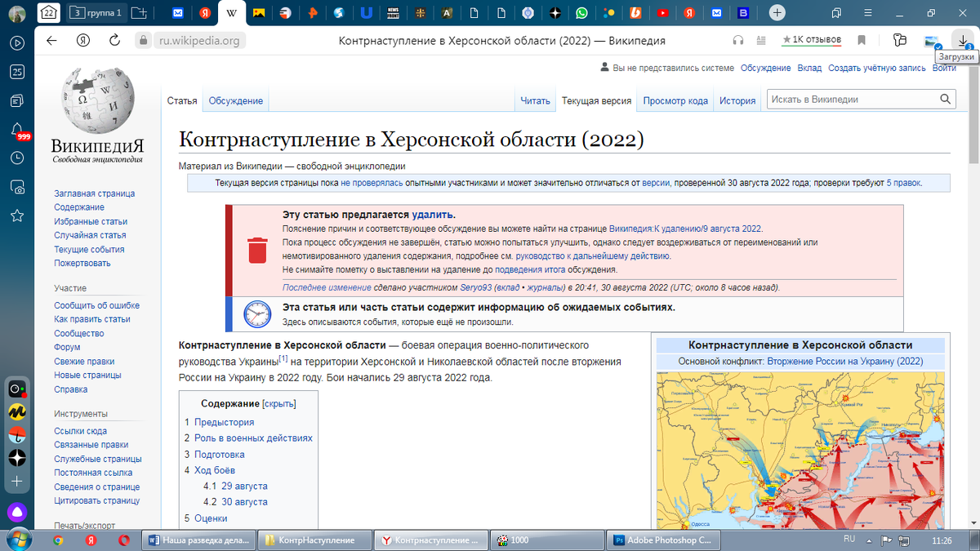Open the offensive map thumbnail in infobox
Viewport: 980px width, 551px height.
800,450
